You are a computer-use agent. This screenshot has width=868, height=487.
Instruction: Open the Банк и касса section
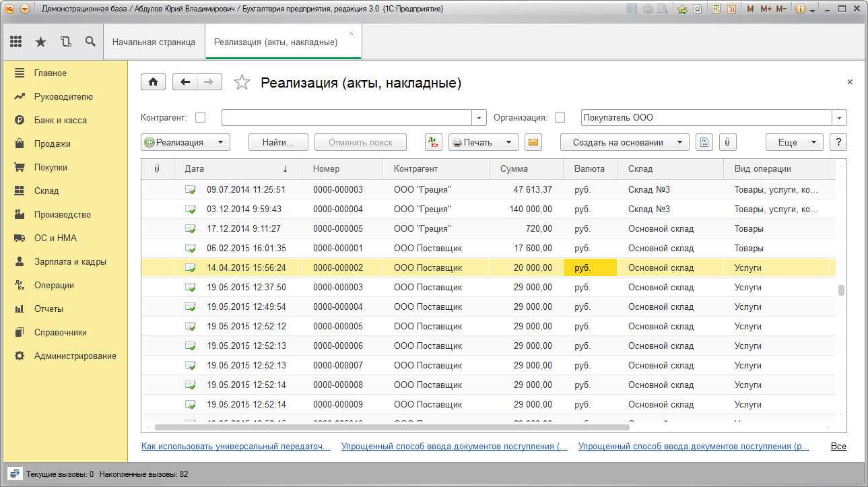click(x=60, y=120)
